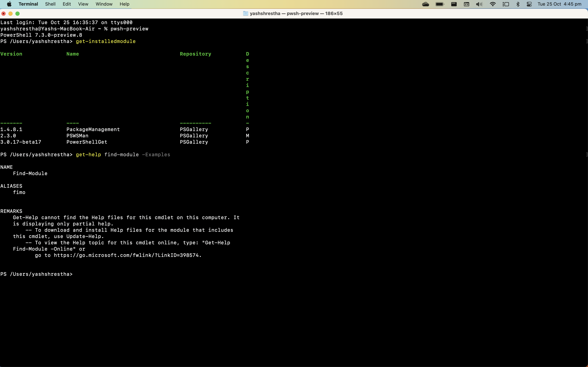Open the Help menu
Screen dimensions: 588x367
[124, 4]
